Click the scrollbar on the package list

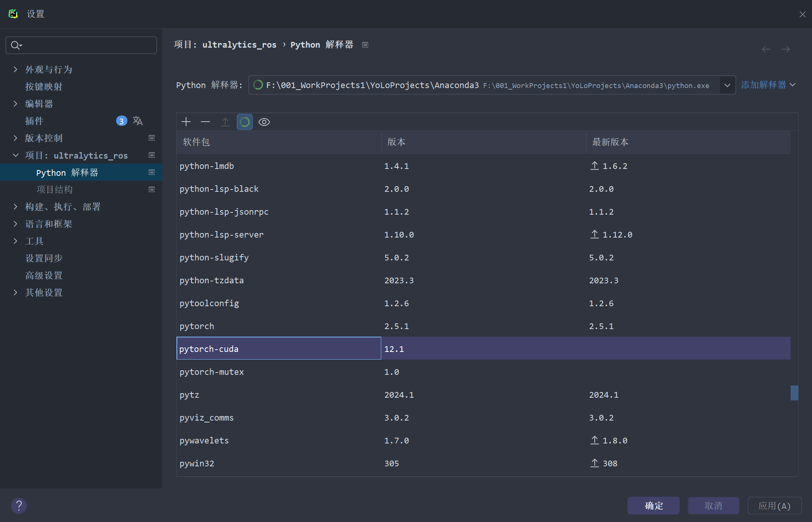[x=794, y=393]
